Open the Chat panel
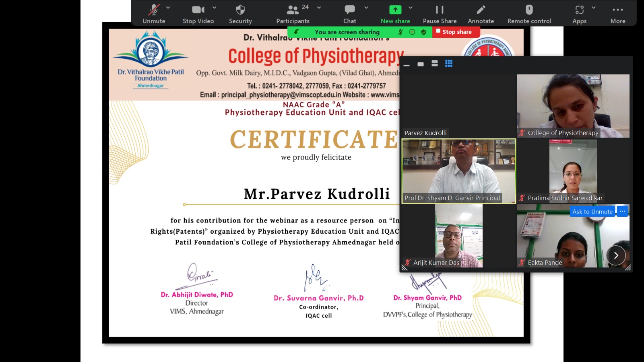The image size is (644, 362). point(350,14)
